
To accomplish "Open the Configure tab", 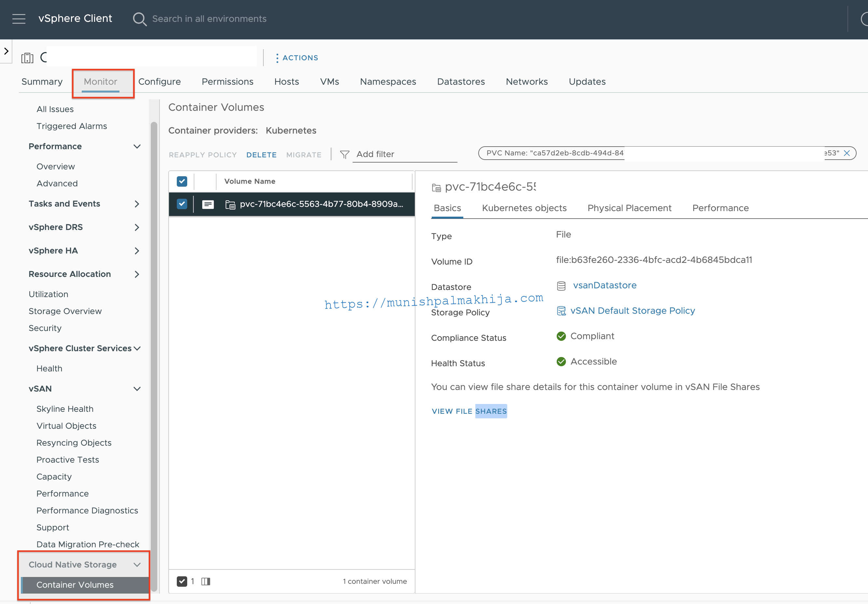I will coord(160,82).
